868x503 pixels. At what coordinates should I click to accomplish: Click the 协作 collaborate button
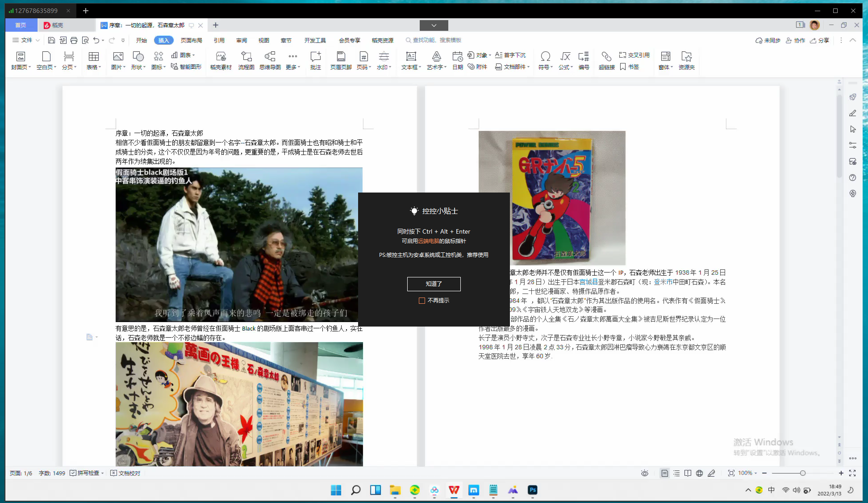click(x=795, y=40)
